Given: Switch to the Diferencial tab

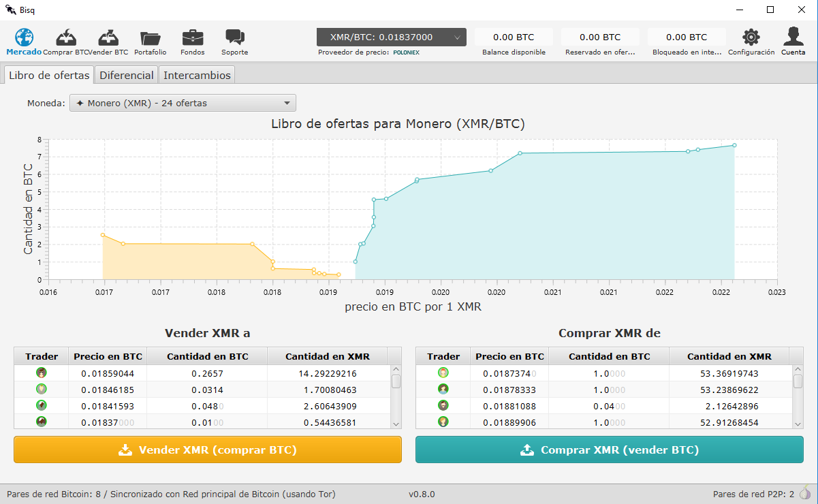Looking at the screenshot, I should click(127, 75).
